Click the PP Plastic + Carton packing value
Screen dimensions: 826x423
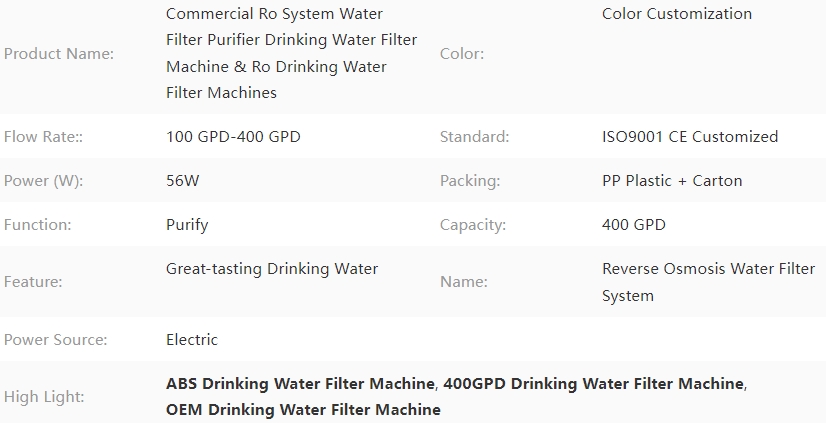[672, 181]
